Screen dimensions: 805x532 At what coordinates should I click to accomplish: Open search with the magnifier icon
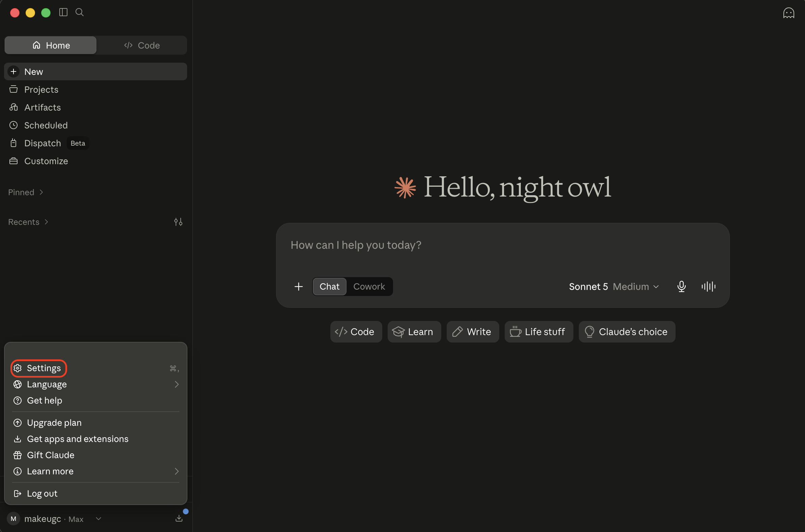coord(79,12)
